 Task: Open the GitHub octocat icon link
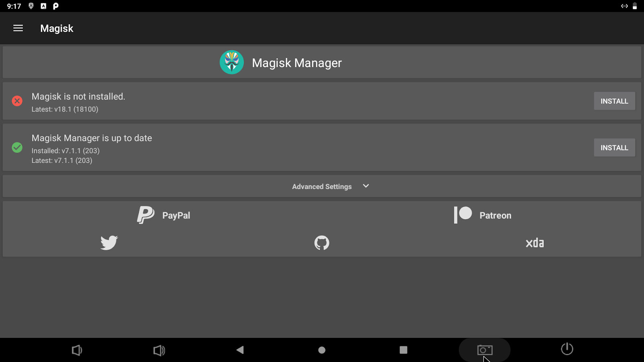(x=322, y=243)
